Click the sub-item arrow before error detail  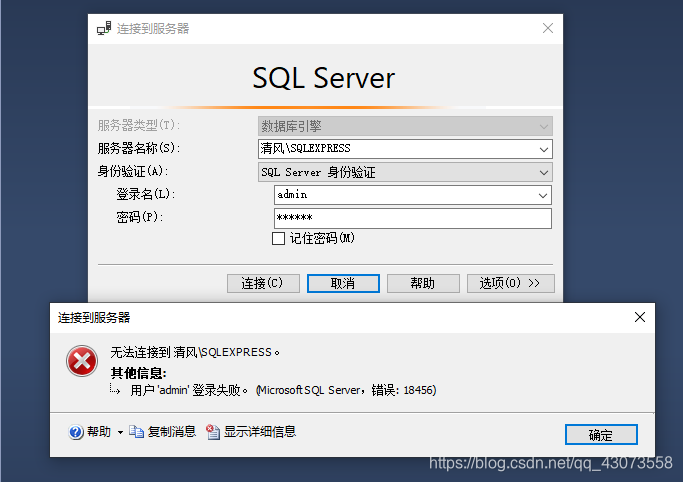tap(115, 389)
